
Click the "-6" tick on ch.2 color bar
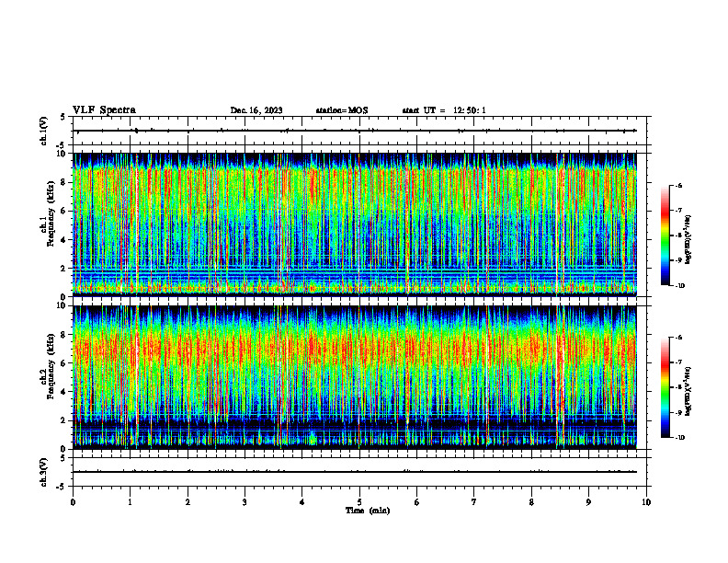(678, 338)
